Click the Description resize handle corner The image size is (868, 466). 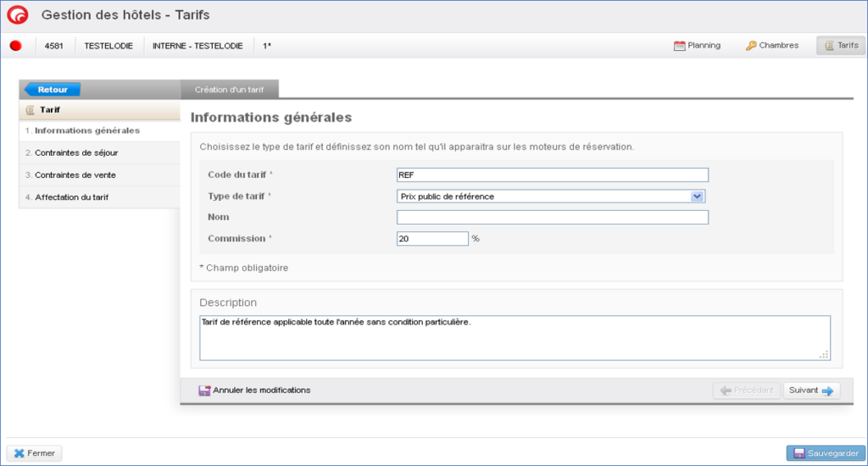(824, 354)
